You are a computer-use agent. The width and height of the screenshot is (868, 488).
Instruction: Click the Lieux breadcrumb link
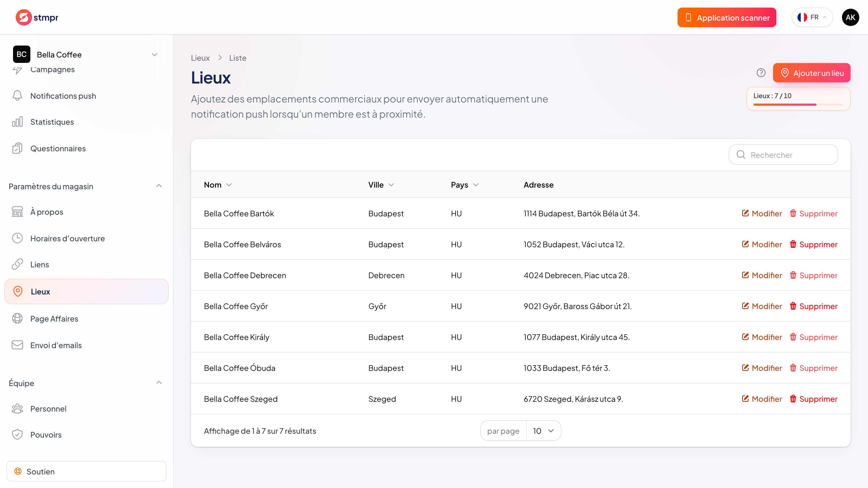200,57
